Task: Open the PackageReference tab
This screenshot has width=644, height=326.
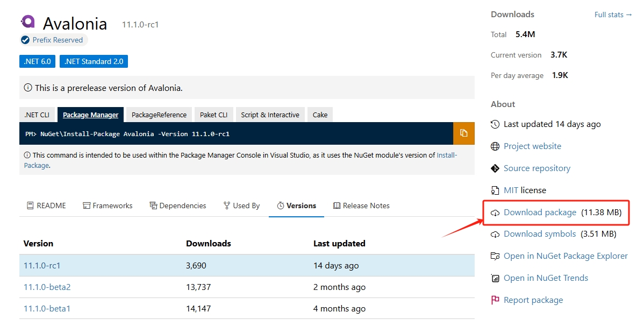Action: point(159,115)
